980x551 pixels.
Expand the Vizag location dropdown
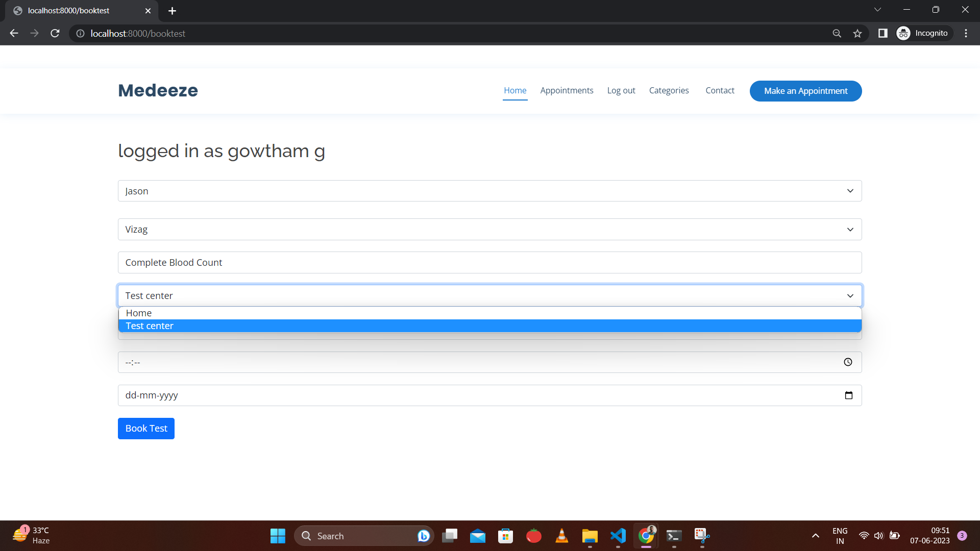489,230
